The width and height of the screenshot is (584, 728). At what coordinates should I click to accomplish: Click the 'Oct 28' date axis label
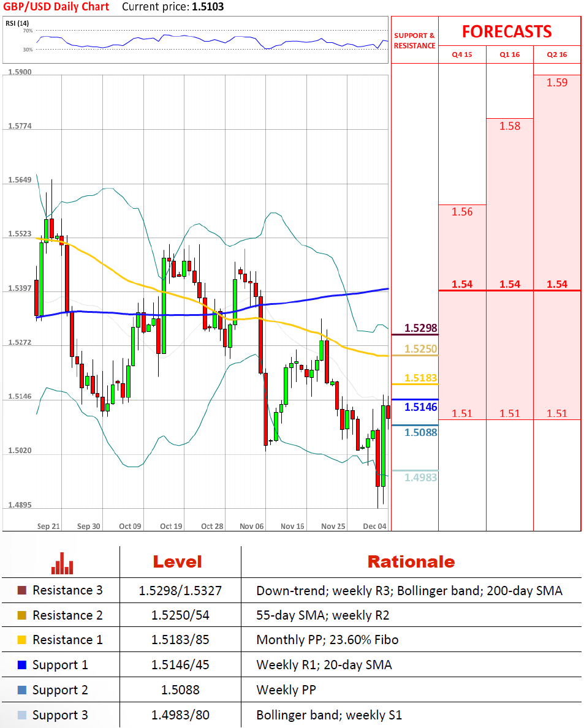tap(212, 526)
